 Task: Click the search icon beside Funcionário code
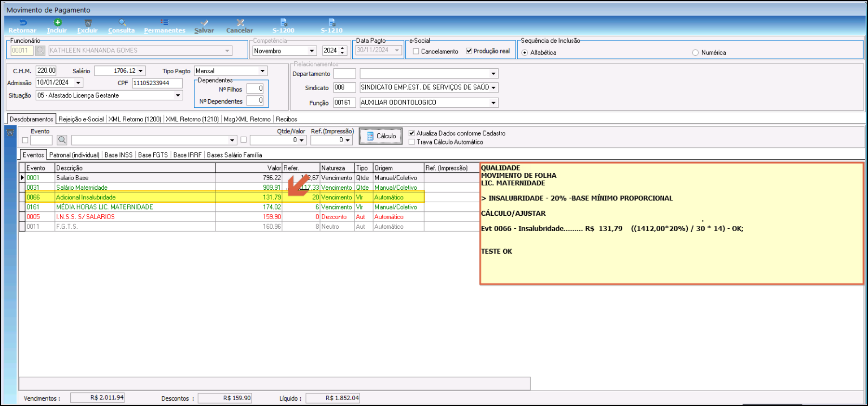click(40, 50)
